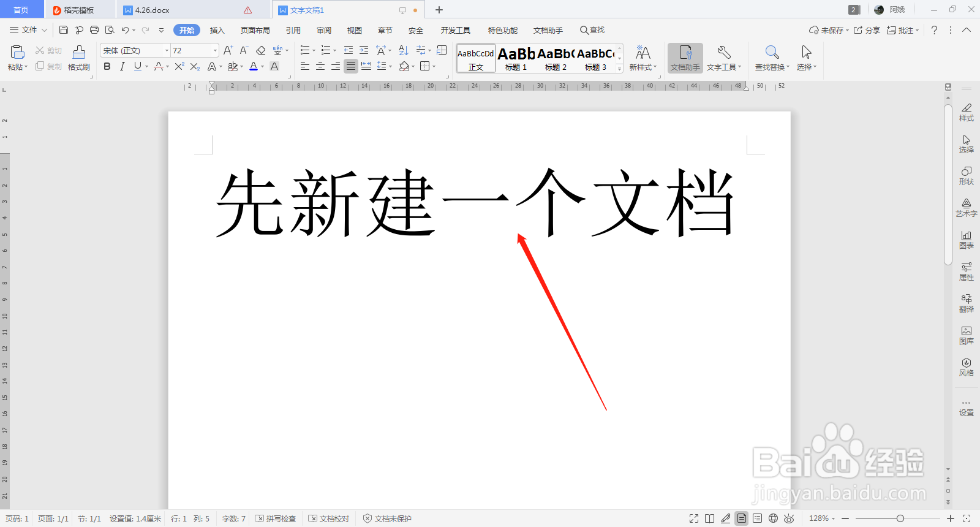Open Translate (翻译) in right sidebar
This screenshot has height=527, width=980.
[x=967, y=303]
